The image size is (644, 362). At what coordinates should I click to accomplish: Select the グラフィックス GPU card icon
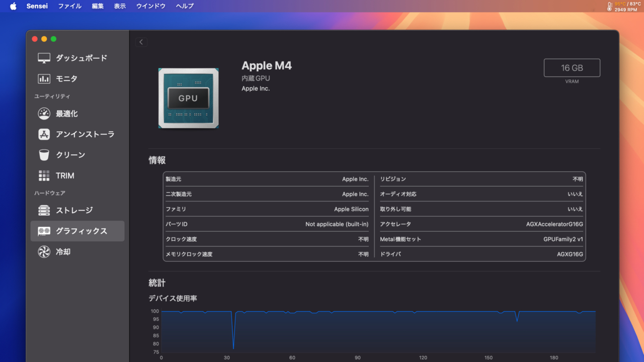pos(44,231)
